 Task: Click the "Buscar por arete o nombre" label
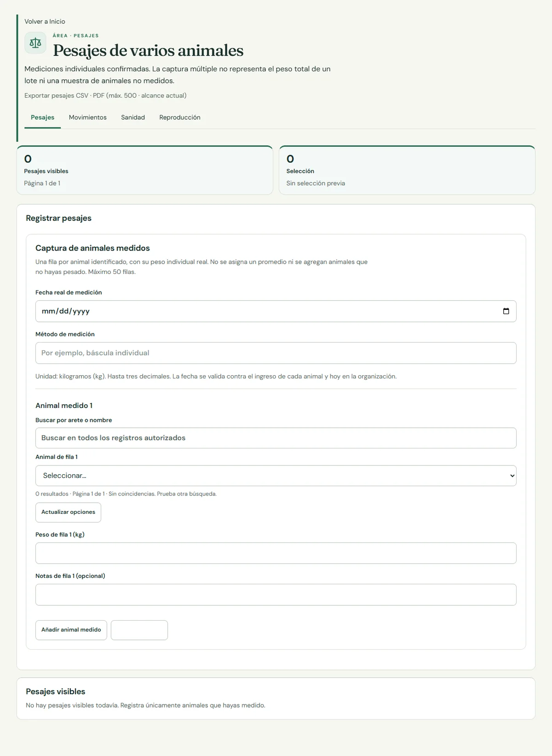pos(74,420)
